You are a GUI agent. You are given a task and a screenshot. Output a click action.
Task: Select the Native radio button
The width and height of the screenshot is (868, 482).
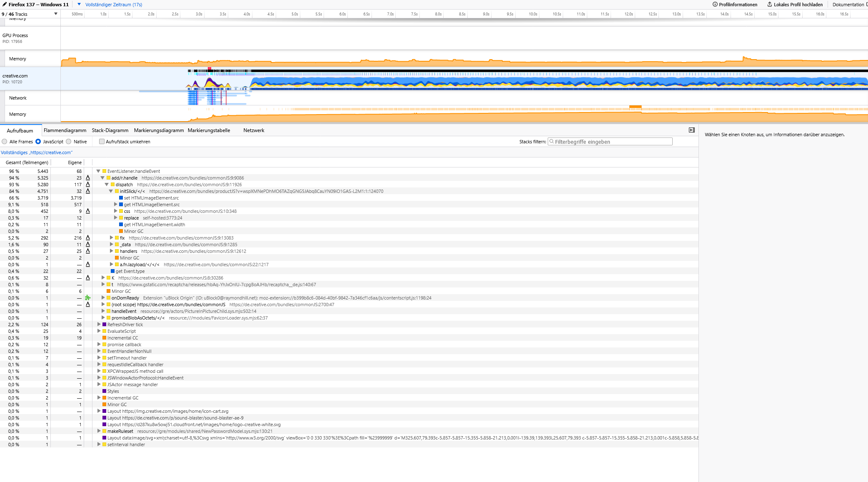[x=69, y=142]
